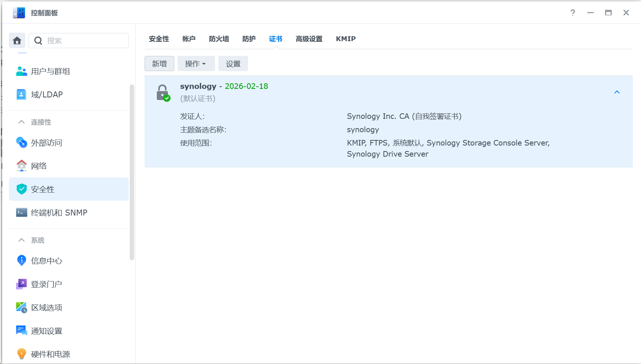
Task: Open 终端机和 SNMP in sidebar
Action: tap(69, 213)
